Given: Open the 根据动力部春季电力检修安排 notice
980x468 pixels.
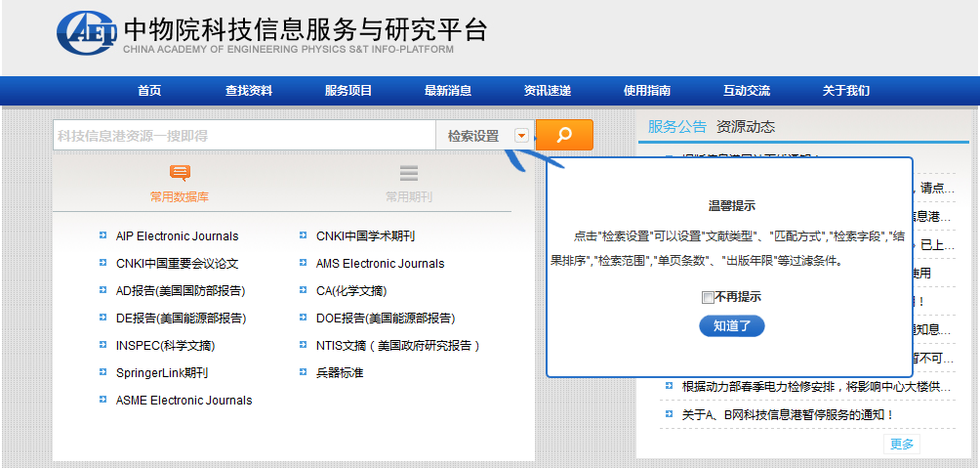Looking at the screenshot, I should pyautogui.click(x=818, y=386).
